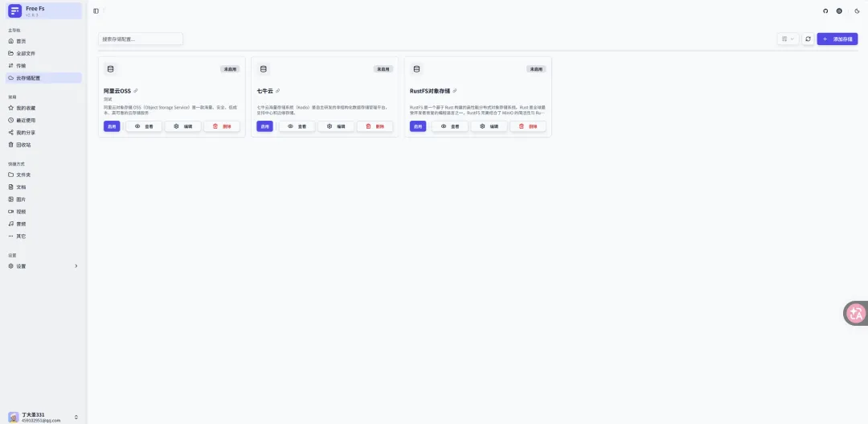Click the RustFS对象存储 card title

[x=429, y=91]
